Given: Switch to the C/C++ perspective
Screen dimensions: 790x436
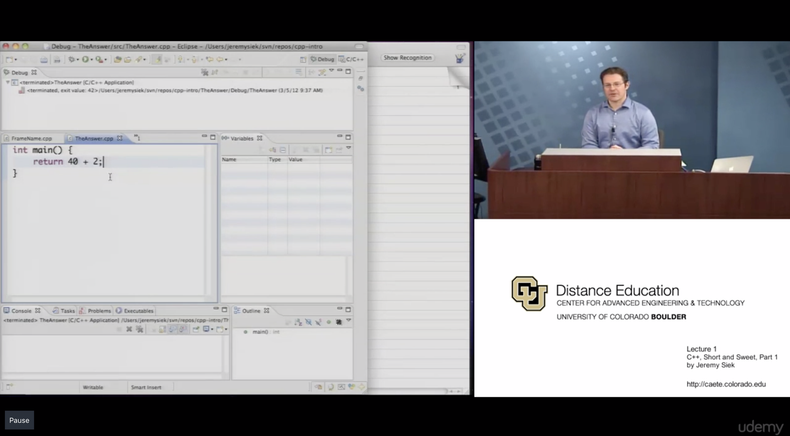Looking at the screenshot, I should 352,59.
